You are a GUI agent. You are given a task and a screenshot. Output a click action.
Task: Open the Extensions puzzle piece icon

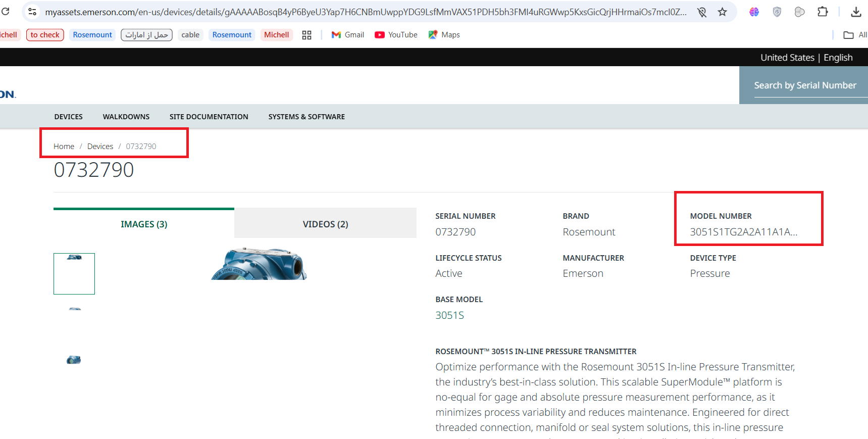823,12
